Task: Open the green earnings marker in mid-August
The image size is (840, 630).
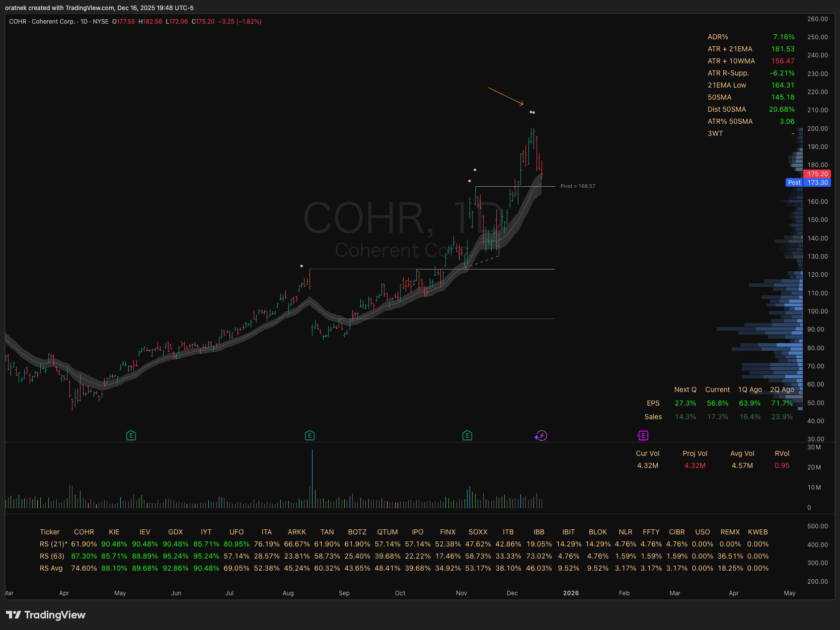Action: [x=310, y=436]
